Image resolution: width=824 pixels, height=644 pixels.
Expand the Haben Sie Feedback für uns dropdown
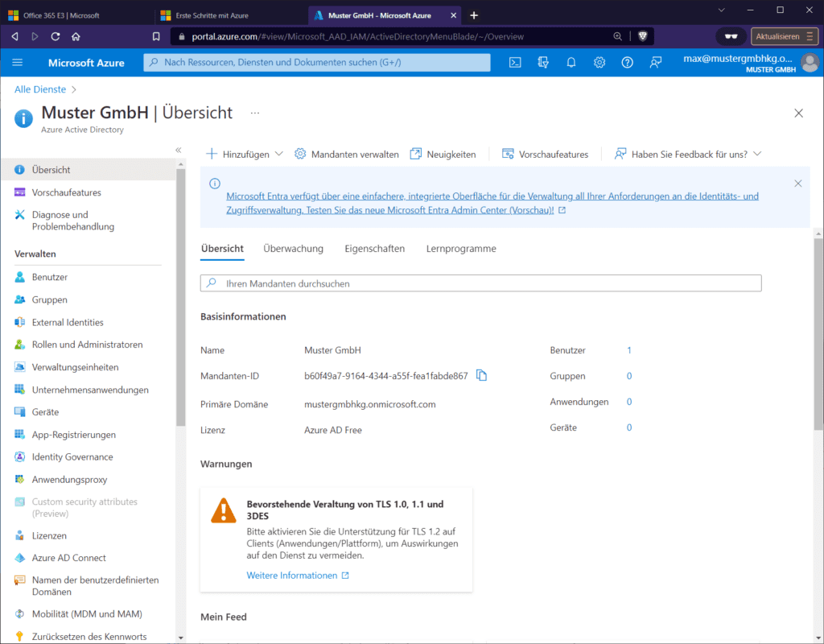coord(688,154)
